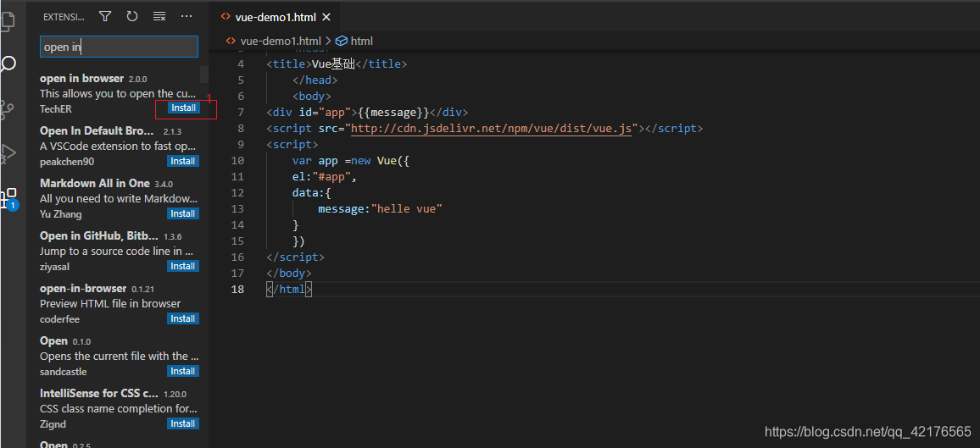Install the Open In Default Browser extension
Image resolution: width=980 pixels, height=448 pixels.
coord(184,161)
